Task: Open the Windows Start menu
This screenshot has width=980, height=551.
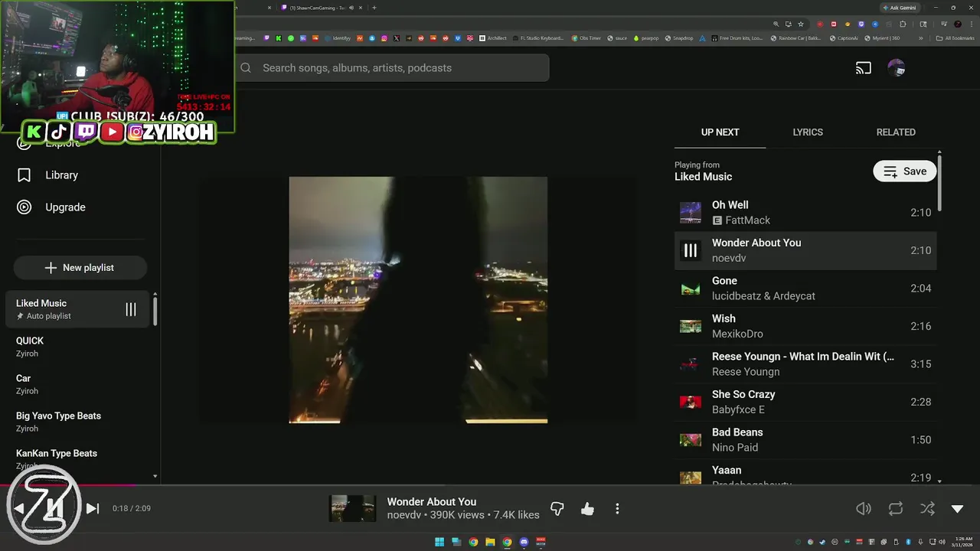Action: pyautogui.click(x=439, y=542)
